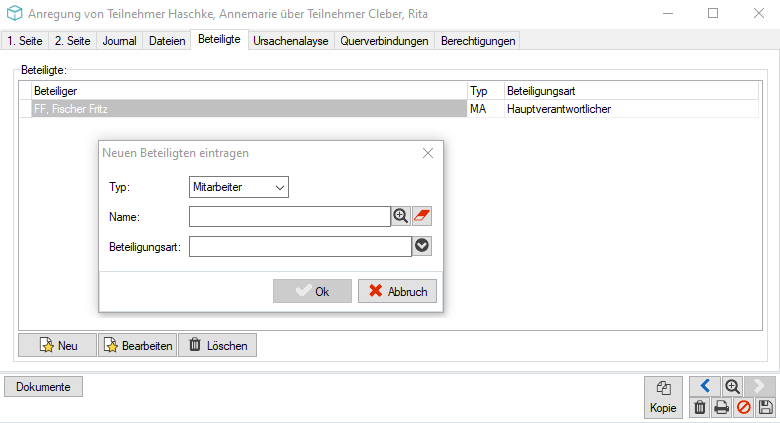This screenshot has width=780, height=423.
Task: Select the Beteiligte tab
Action: coord(219,39)
